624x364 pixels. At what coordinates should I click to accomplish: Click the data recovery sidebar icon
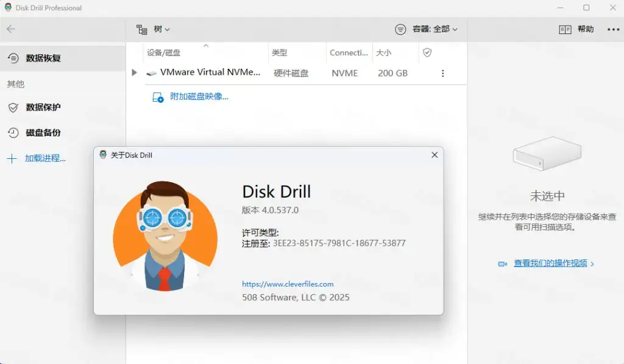pyautogui.click(x=13, y=58)
